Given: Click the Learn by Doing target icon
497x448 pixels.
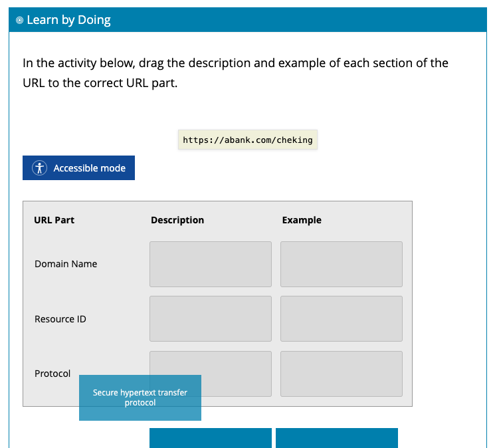Looking at the screenshot, I should pos(20,21).
